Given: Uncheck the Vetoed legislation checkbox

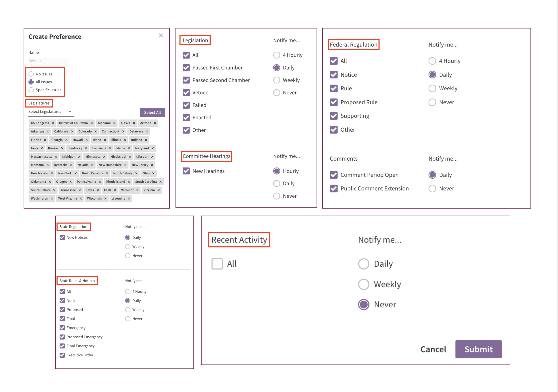Looking at the screenshot, I should pyautogui.click(x=186, y=92).
